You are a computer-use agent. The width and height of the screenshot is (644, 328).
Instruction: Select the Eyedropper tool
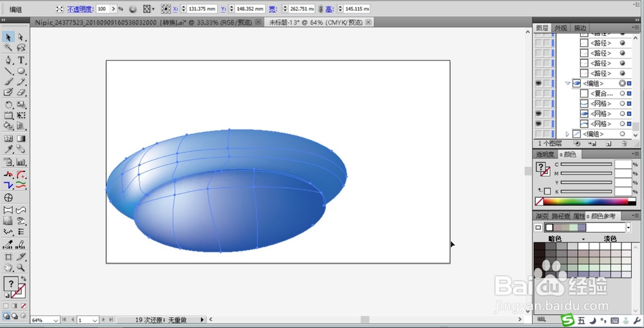8,150
